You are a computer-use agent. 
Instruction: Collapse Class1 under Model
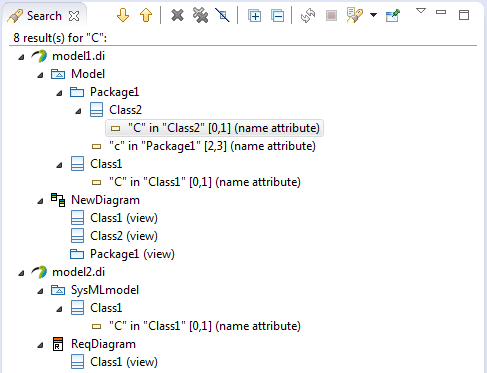coord(59,165)
